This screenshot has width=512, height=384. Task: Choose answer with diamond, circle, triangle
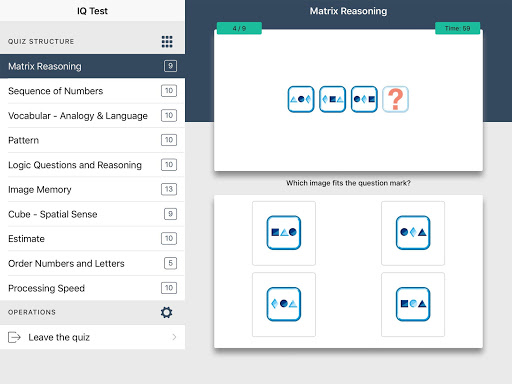(284, 304)
